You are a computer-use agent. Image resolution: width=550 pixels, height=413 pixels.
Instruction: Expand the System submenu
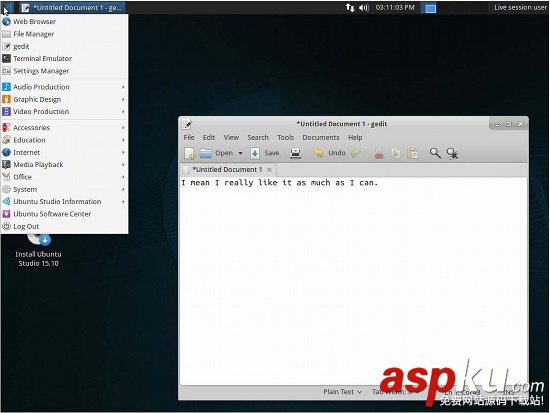65,189
